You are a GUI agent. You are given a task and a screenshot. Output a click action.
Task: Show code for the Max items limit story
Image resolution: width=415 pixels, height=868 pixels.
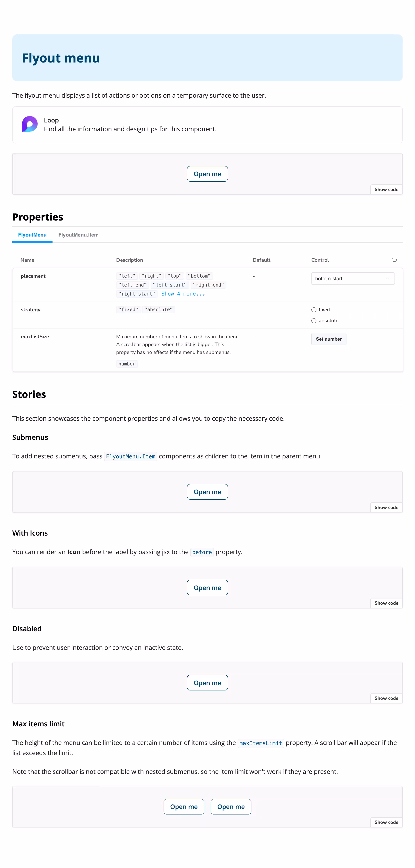click(386, 822)
